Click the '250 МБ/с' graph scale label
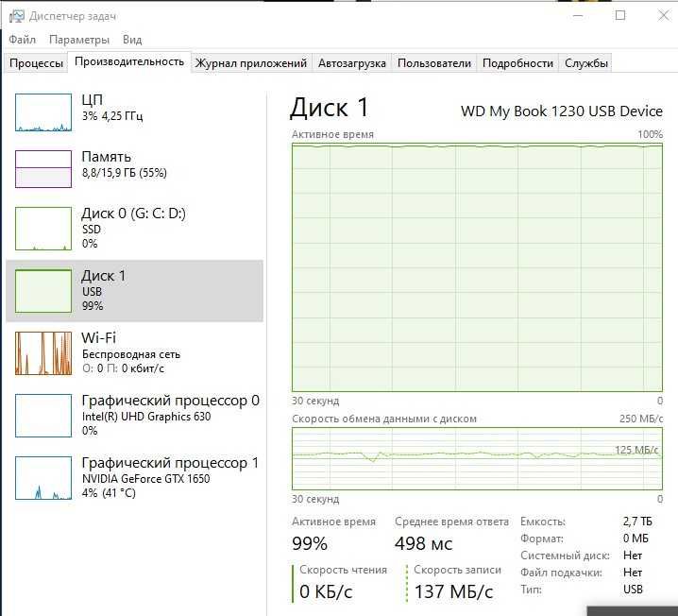678x616 pixels. point(641,419)
